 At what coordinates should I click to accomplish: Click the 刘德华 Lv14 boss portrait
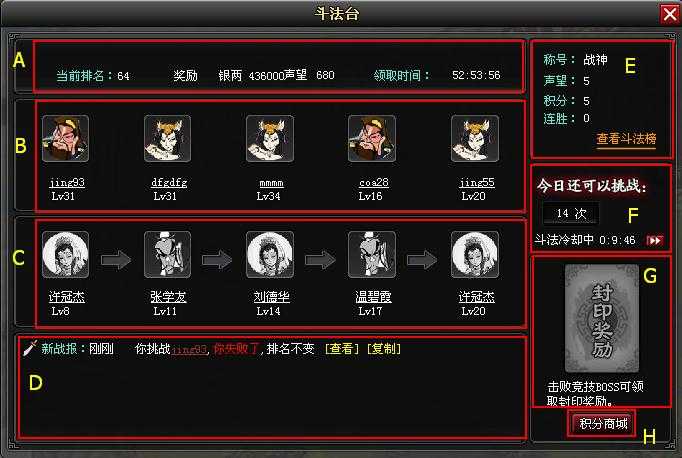pos(270,254)
